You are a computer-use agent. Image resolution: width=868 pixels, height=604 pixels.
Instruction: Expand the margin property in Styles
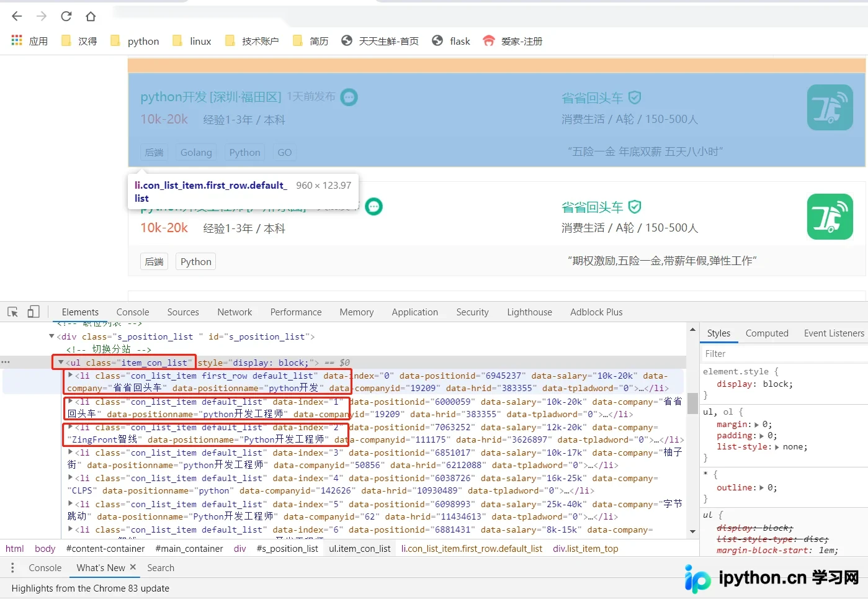coord(756,425)
